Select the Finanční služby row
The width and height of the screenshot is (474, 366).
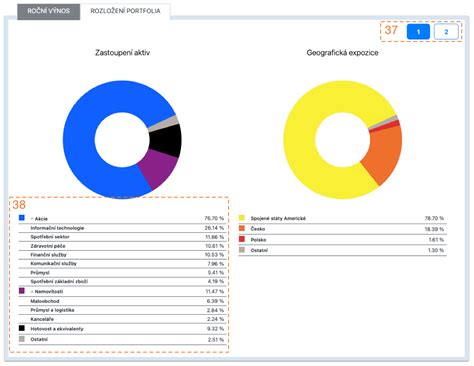click(122, 255)
